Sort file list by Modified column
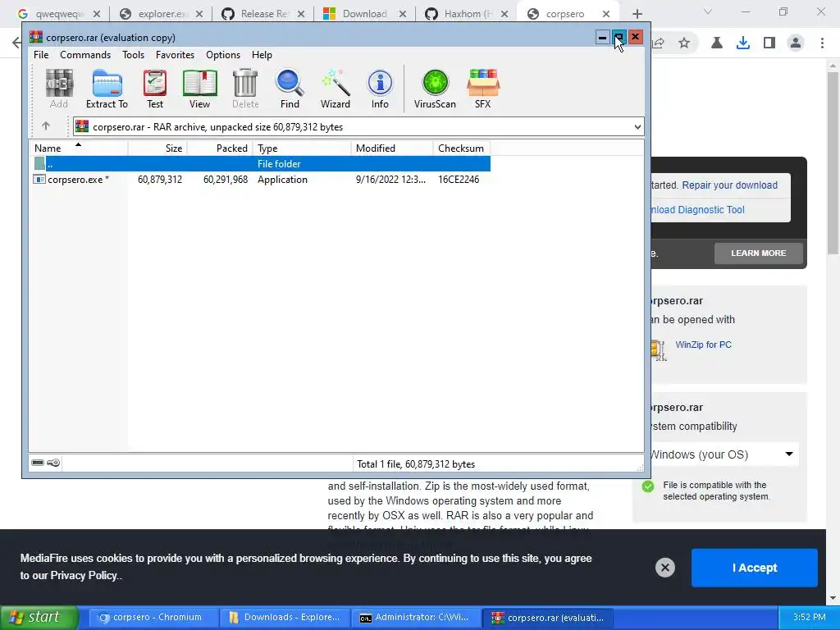Screen dimensions: 840x630 [x=392, y=148]
